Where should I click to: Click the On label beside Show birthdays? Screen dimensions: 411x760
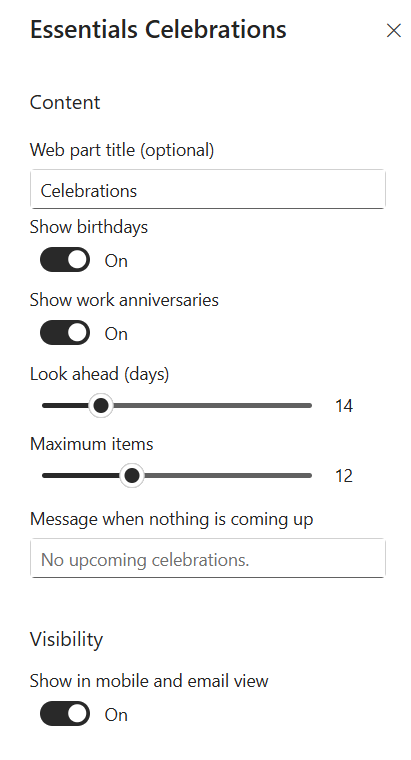click(116, 261)
